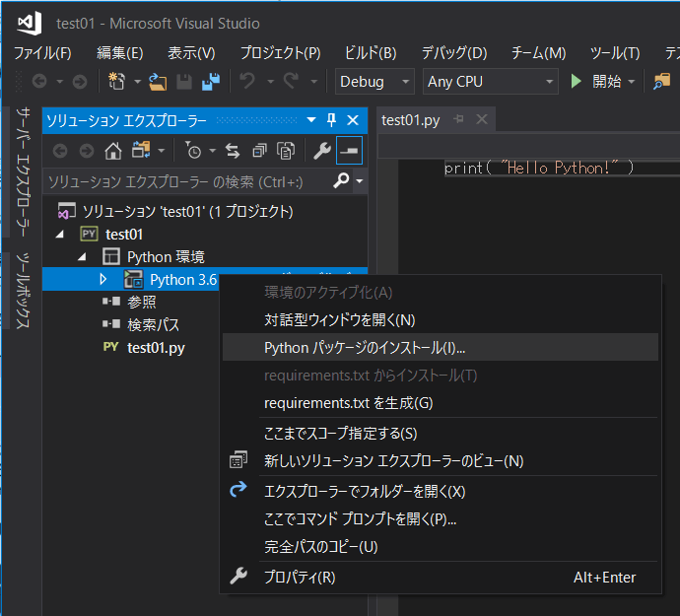Viewport: 680px width, 616px height.
Task: Click the Forward arrow in Solution Explorer toolbar
Action: click(x=87, y=151)
